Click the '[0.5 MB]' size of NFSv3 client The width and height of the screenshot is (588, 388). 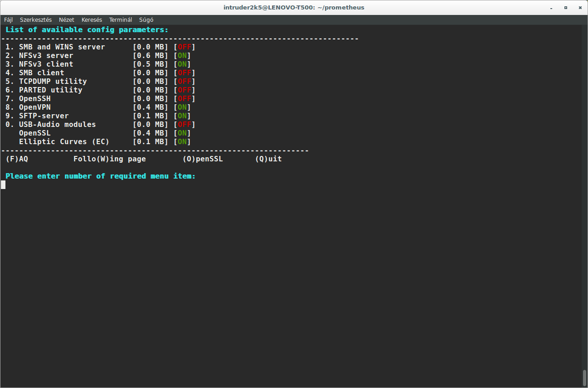[150, 64]
